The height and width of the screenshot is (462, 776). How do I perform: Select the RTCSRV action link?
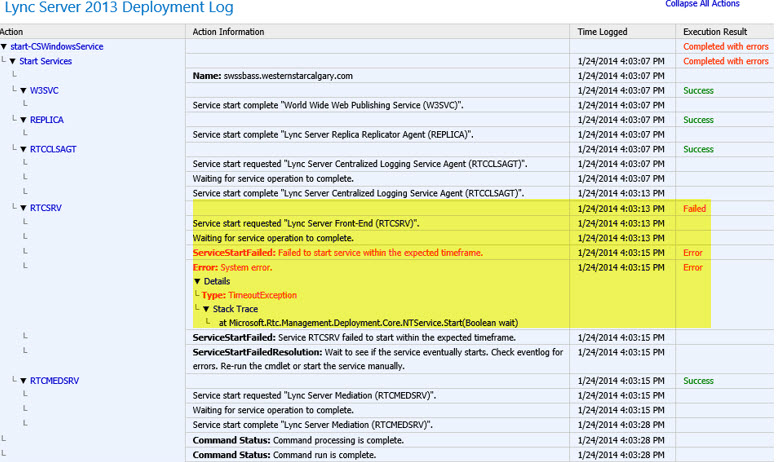(x=46, y=208)
